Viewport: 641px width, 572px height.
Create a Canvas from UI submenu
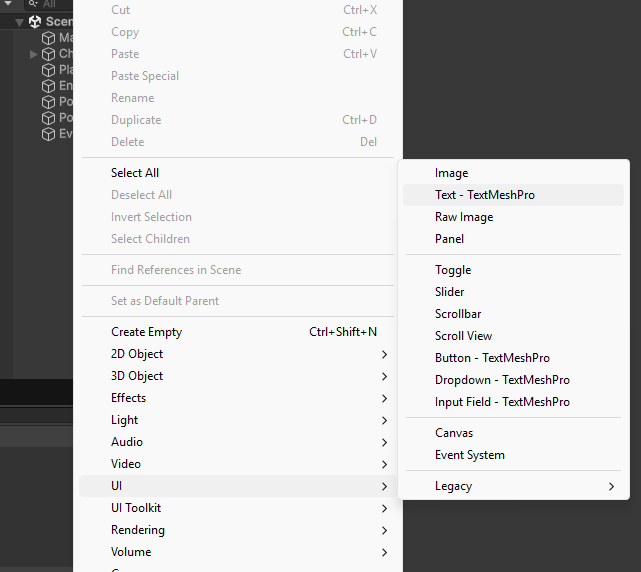513,433
